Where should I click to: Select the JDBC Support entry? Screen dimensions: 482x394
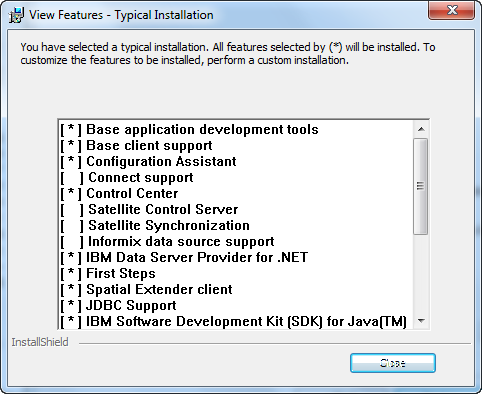[x=118, y=306]
